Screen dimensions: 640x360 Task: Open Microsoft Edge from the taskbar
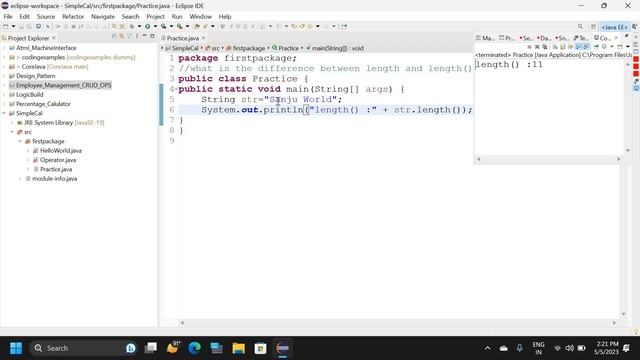[195, 348]
